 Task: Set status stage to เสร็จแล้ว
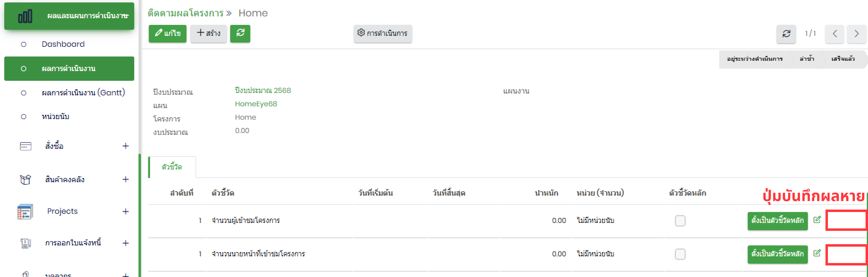842,59
